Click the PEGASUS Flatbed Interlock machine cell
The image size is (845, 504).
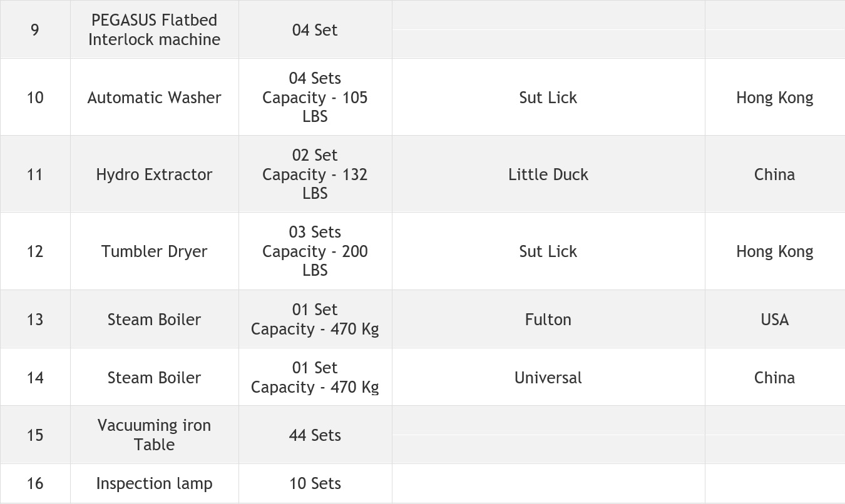pyautogui.click(x=154, y=29)
